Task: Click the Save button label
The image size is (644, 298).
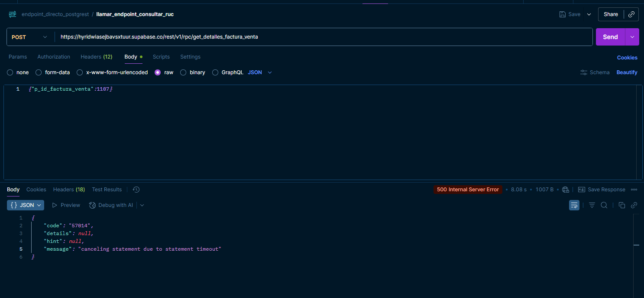Action: (574, 14)
